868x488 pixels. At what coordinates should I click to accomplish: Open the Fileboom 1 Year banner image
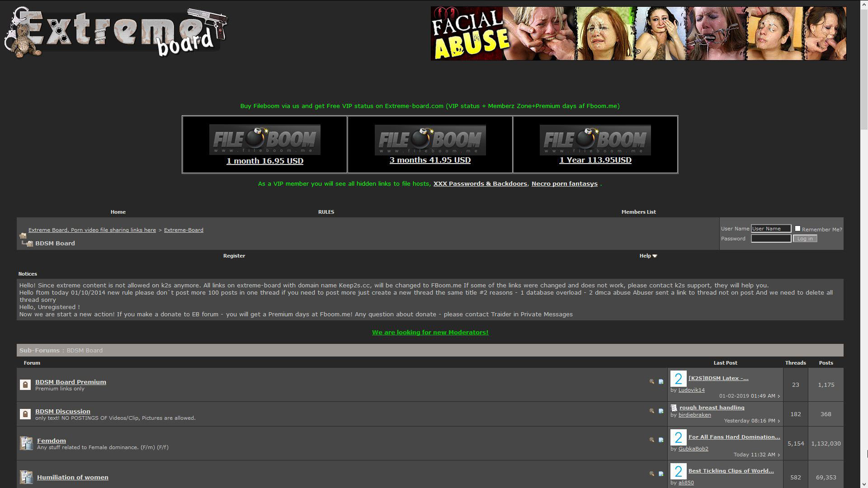point(595,140)
